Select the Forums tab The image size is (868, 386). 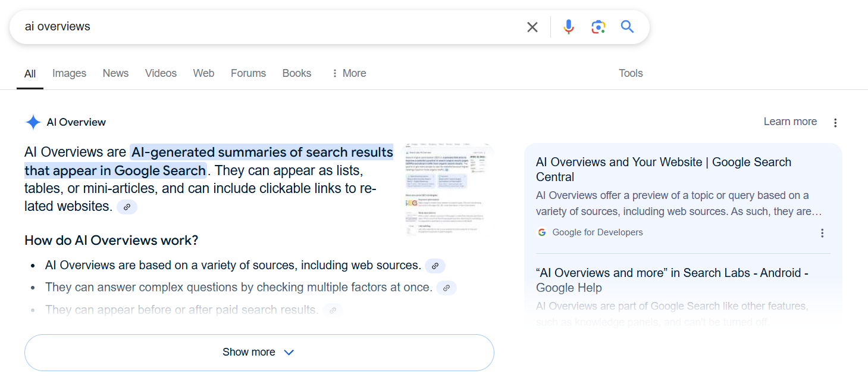248,73
